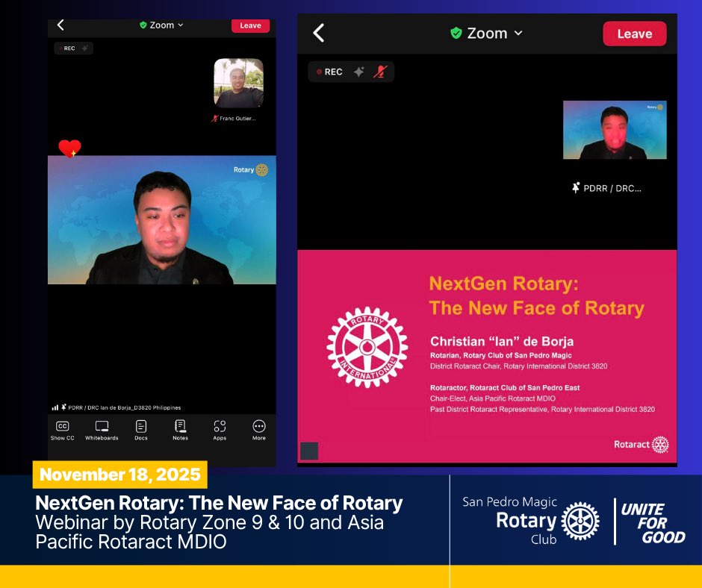The width and height of the screenshot is (702, 588).
Task: Click 'PDRR / DRC Ian de Borja_D3820 Philippines' label
Action: 125,407
